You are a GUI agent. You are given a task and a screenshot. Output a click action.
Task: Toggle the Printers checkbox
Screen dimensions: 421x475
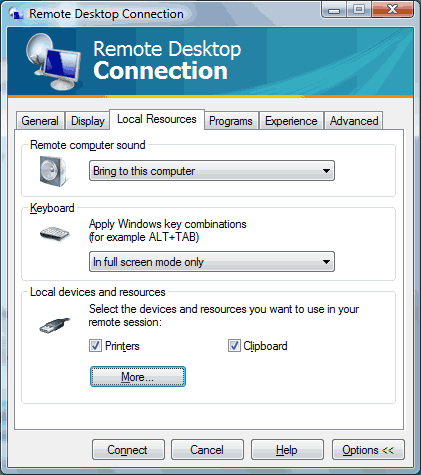click(95, 346)
